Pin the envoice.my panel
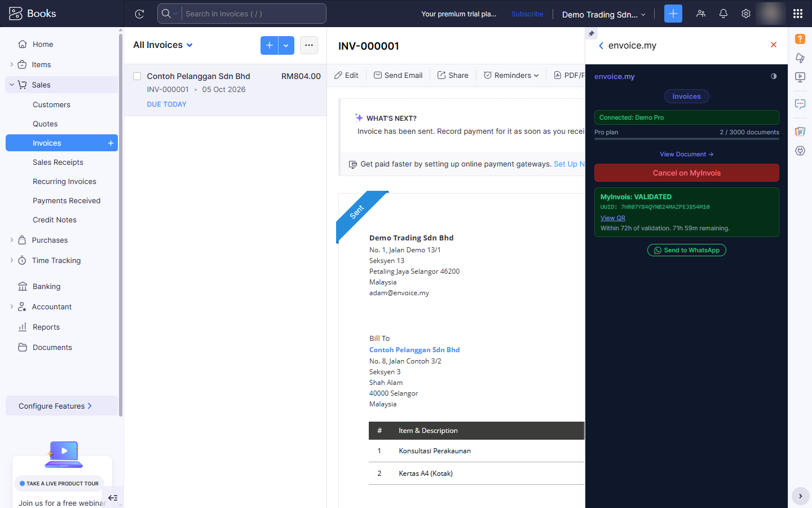 click(591, 34)
